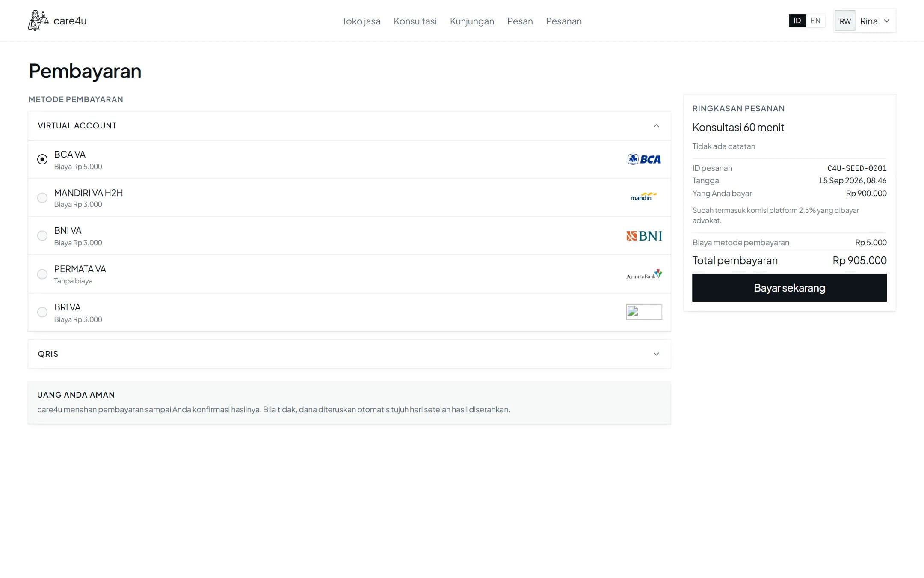The image size is (924, 578).
Task: Click the Tidak ada catatan note
Action: click(724, 146)
